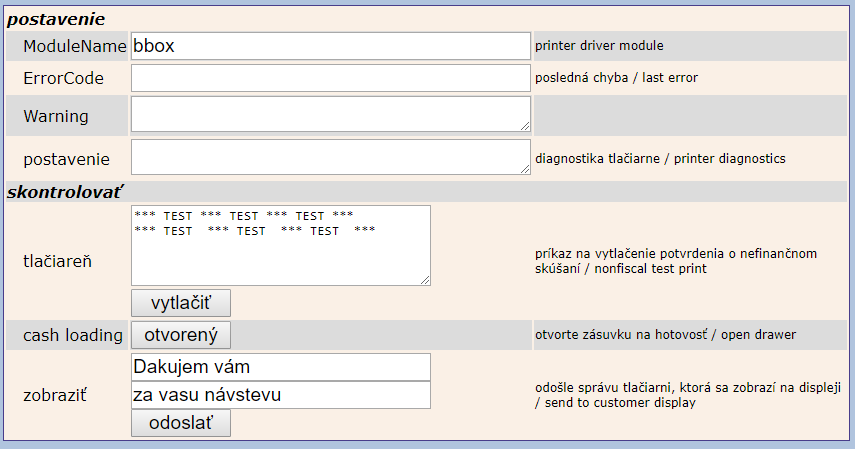Image resolution: width=855 pixels, height=449 pixels.
Task: Click the zobraziť row label
Action: [55, 395]
